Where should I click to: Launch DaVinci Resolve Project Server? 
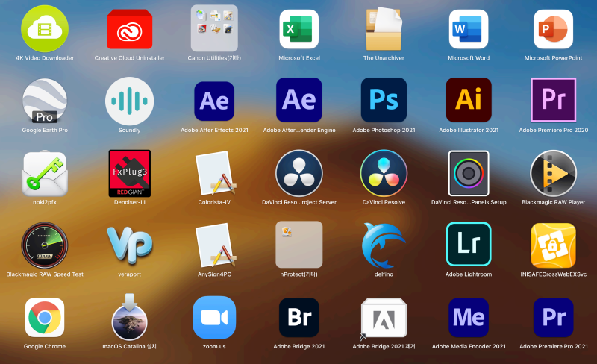tap(299, 173)
